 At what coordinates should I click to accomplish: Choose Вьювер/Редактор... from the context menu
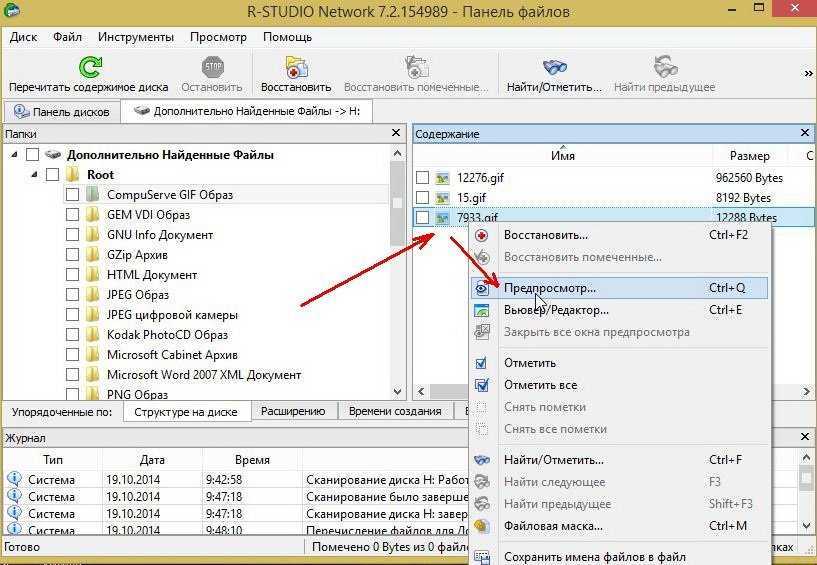pyautogui.click(x=620, y=311)
